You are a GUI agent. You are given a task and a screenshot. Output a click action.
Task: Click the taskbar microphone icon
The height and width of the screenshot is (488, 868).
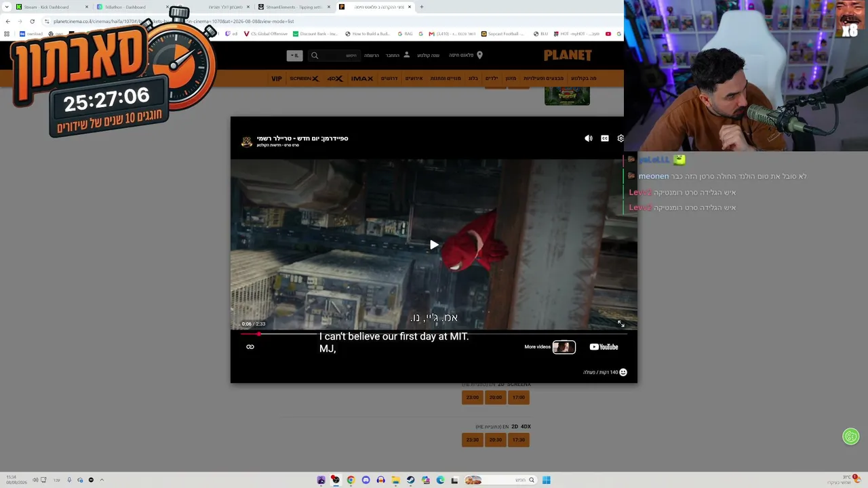click(x=69, y=480)
